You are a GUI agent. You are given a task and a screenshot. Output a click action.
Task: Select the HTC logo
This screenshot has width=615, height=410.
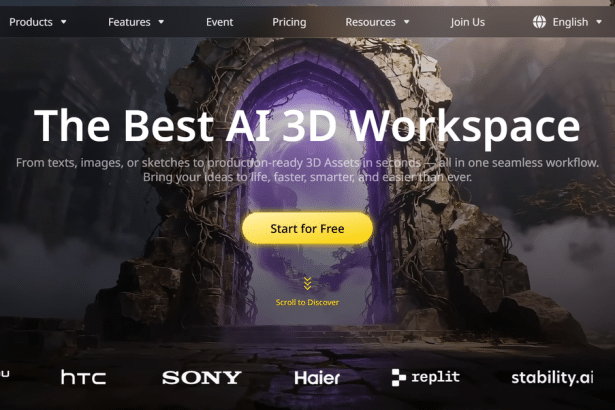tap(83, 377)
